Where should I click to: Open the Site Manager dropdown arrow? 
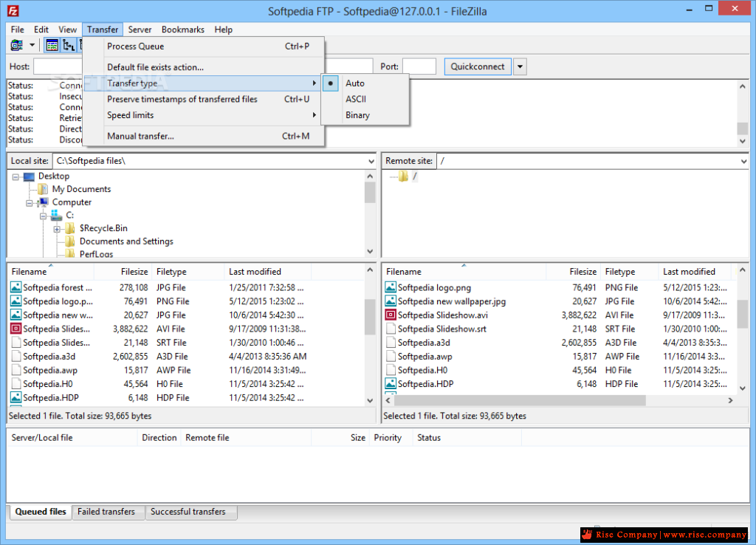32,45
